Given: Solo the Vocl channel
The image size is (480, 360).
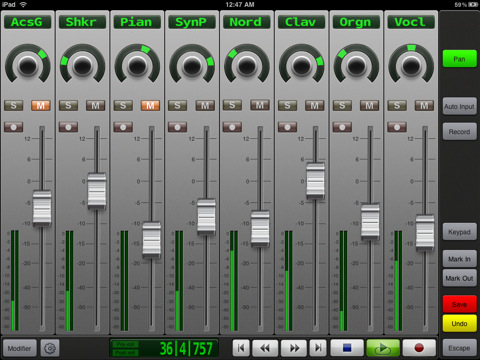Looking at the screenshot, I should (x=397, y=106).
